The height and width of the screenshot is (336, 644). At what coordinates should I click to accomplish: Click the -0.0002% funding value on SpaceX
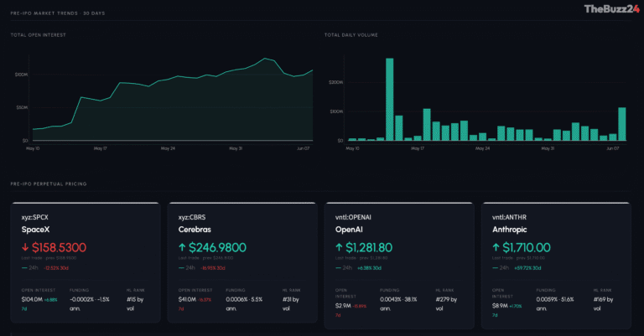(x=80, y=299)
